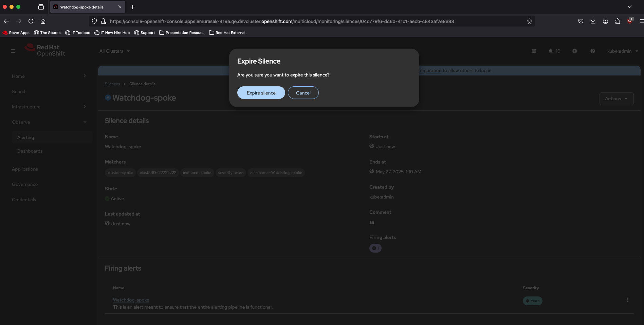
Task: Click the Active state text
Action: 117,199
